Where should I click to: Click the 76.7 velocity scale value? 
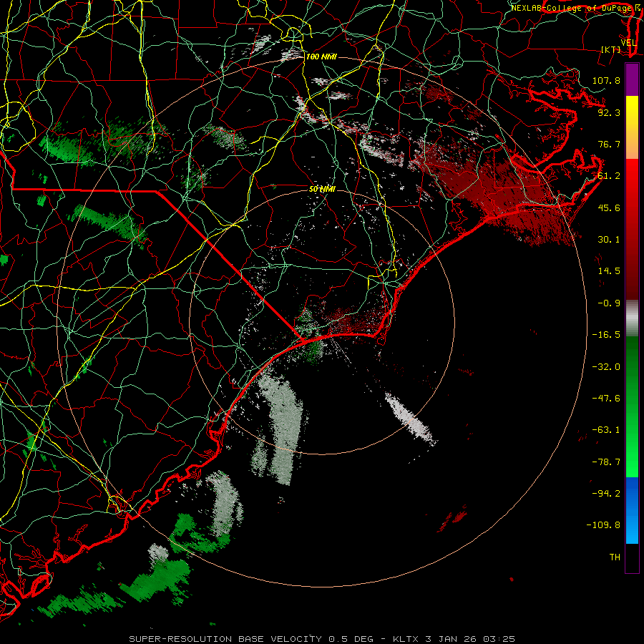point(609,144)
